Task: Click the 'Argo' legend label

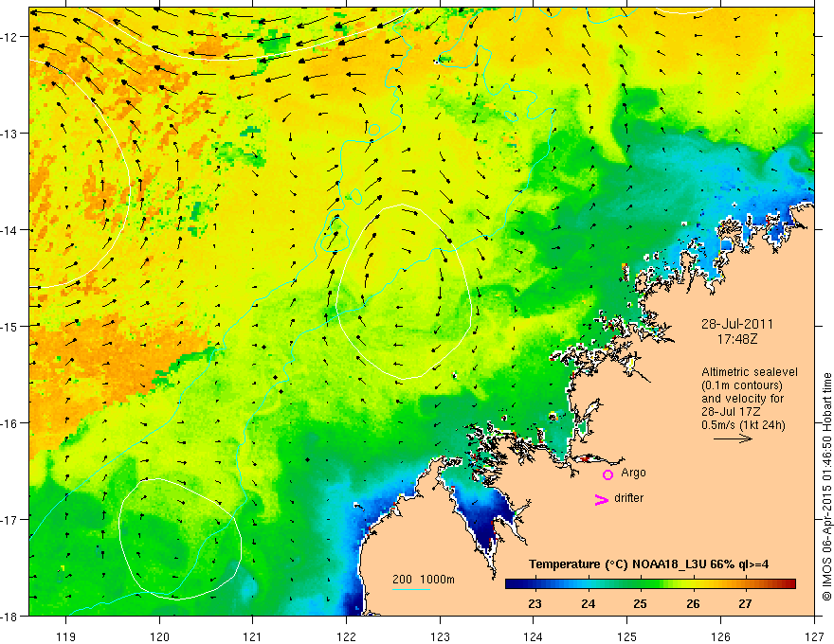Action: (633, 473)
